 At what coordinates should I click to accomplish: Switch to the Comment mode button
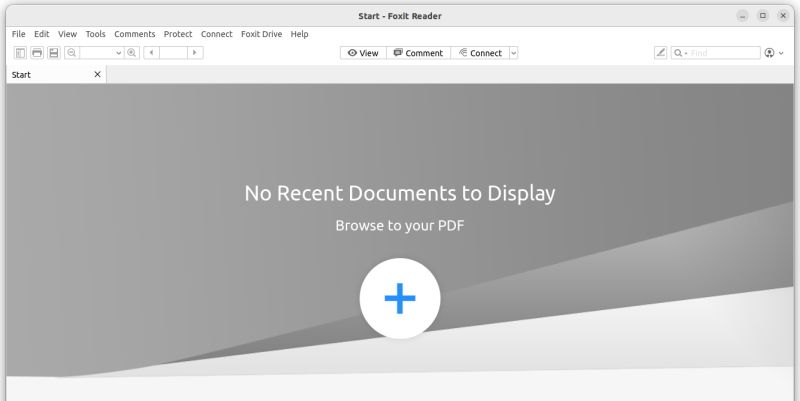tap(418, 53)
